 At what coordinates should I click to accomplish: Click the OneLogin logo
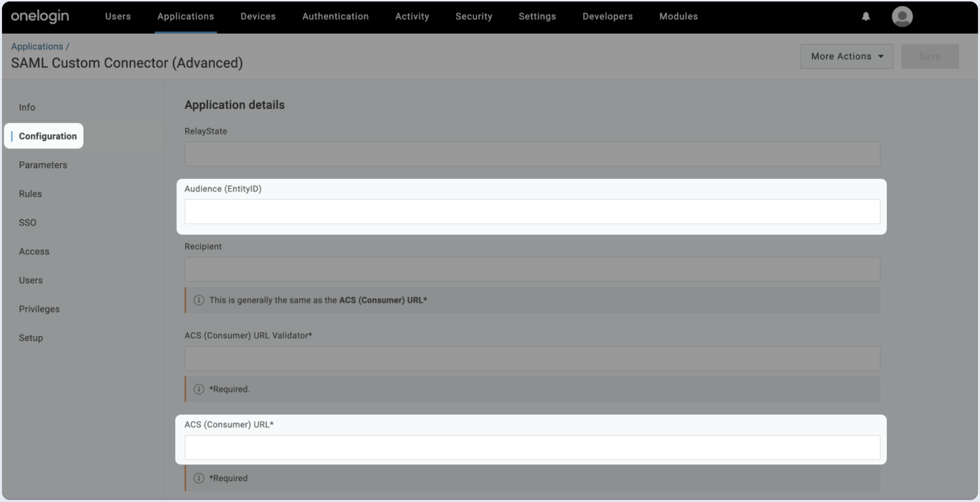pyautogui.click(x=40, y=16)
